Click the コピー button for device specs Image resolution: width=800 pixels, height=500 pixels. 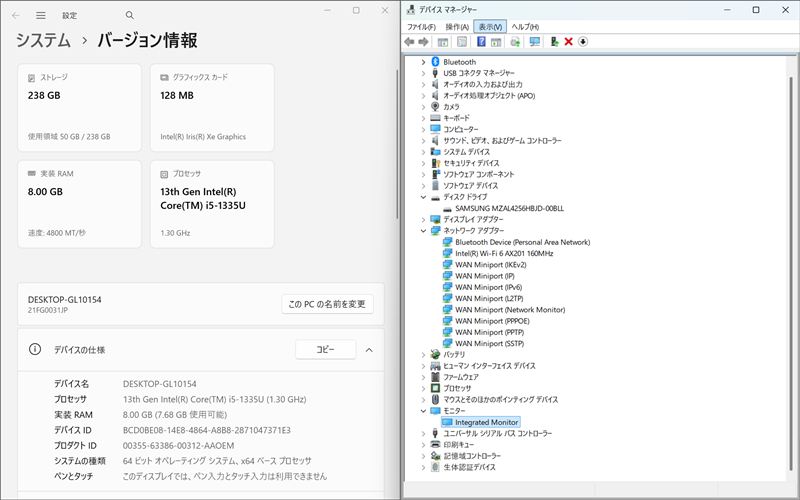[x=325, y=350]
